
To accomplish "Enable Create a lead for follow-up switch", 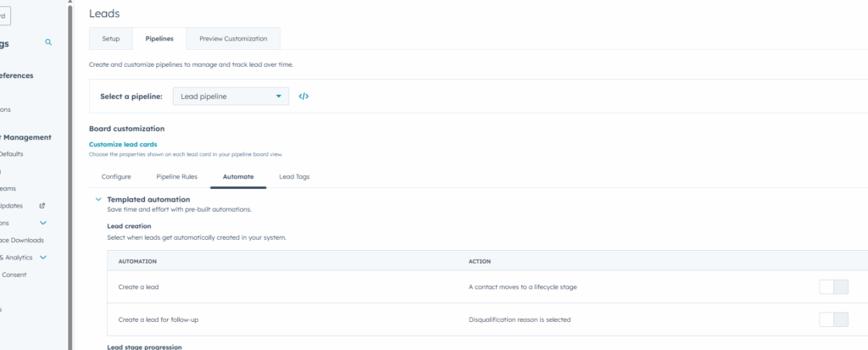I will coord(833,319).
